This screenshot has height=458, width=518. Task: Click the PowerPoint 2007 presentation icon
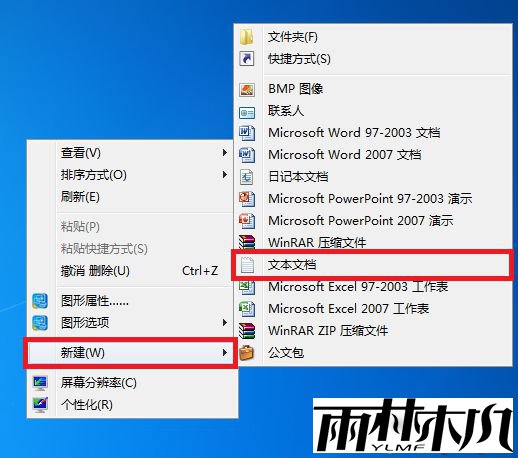pyautogui.click(x=247, y=221)
